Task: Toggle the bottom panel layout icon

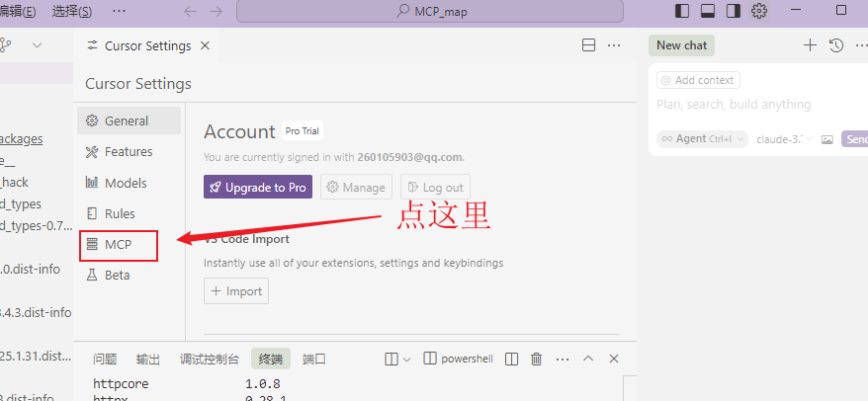Action: (708, 11)
